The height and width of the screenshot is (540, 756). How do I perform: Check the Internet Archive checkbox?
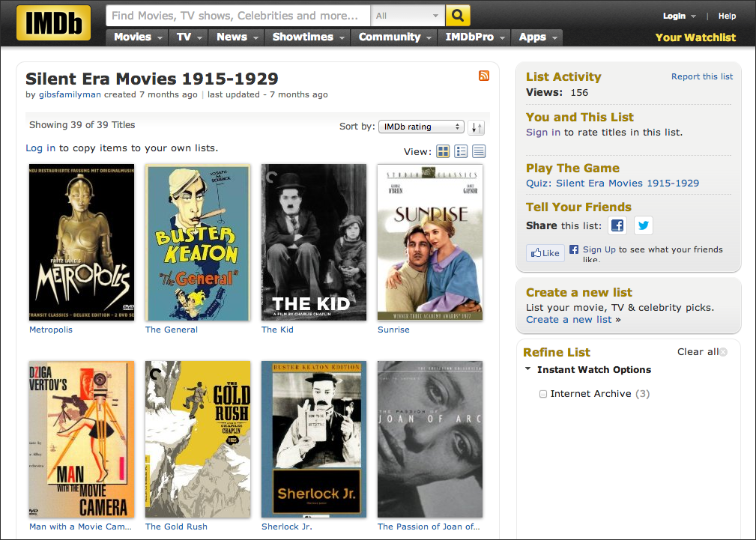543,394
